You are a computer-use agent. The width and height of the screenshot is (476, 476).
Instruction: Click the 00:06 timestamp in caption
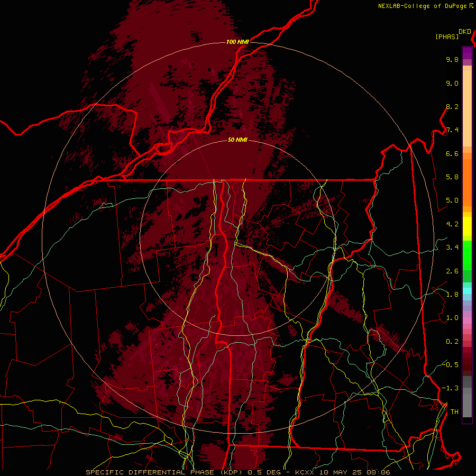(x=378, y=472)
